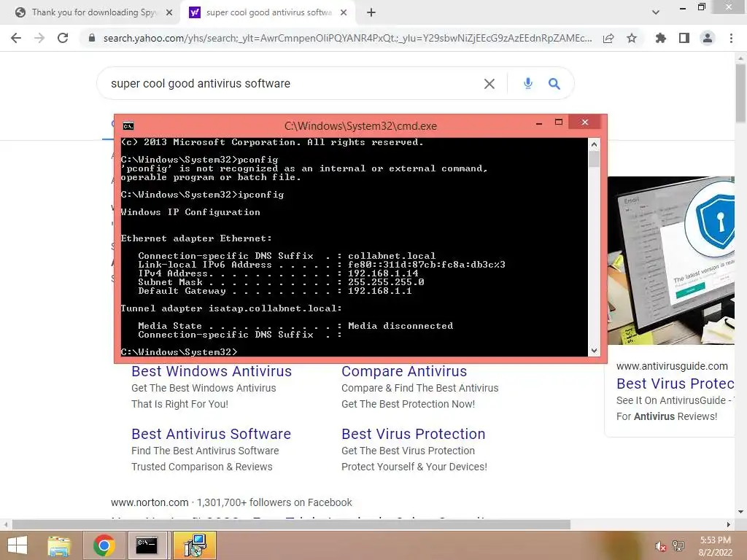This screenshot has width=747, height=560.
Task: Open File Explorer from taskbar
Action: pos(59,545)
